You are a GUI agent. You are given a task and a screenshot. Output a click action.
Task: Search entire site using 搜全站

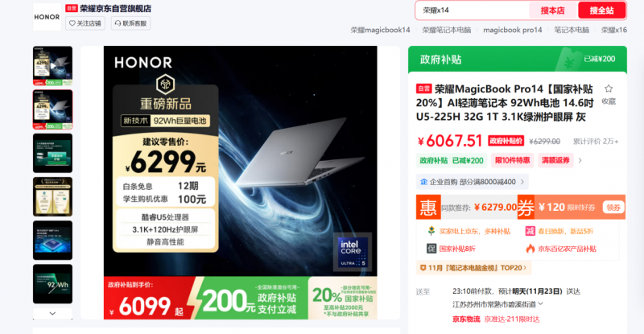coord(601,10)
